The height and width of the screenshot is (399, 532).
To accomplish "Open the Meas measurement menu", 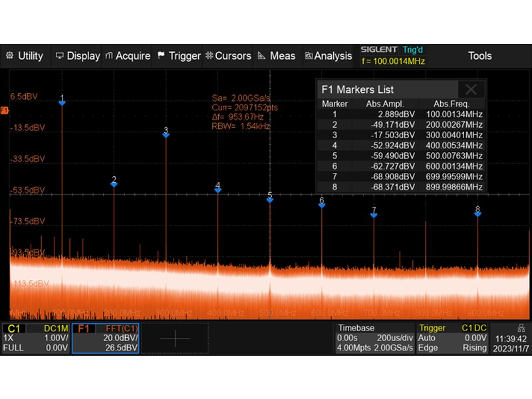I will (277, 56).
